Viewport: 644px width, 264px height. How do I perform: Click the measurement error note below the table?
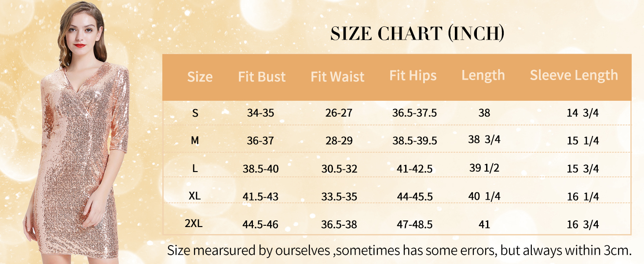[399, 251]
